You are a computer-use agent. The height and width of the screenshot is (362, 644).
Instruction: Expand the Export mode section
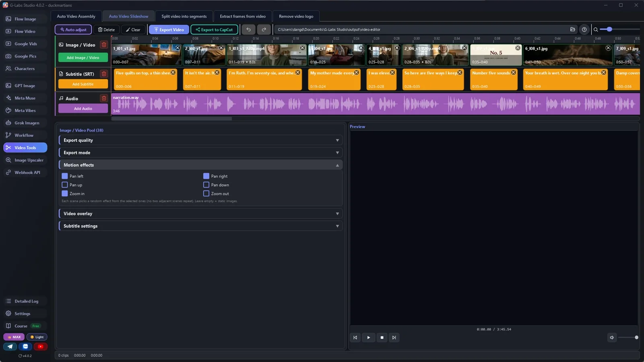(200, 153)
